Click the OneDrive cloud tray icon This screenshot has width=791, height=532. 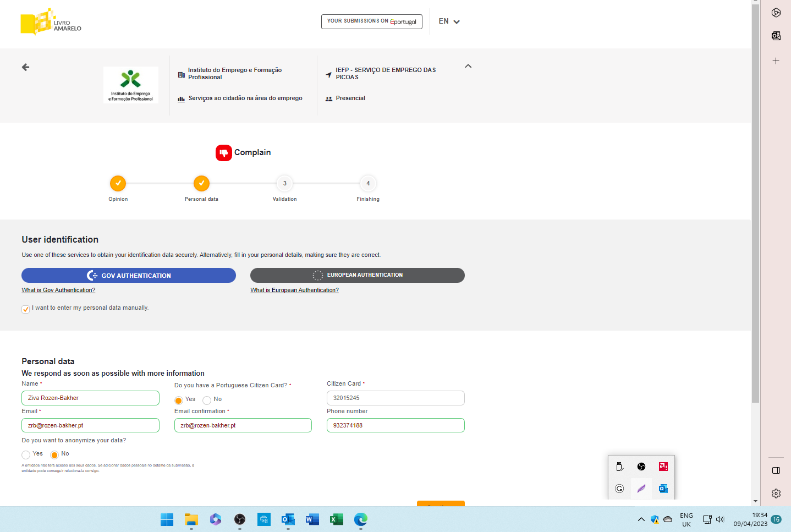coord(668,519)
